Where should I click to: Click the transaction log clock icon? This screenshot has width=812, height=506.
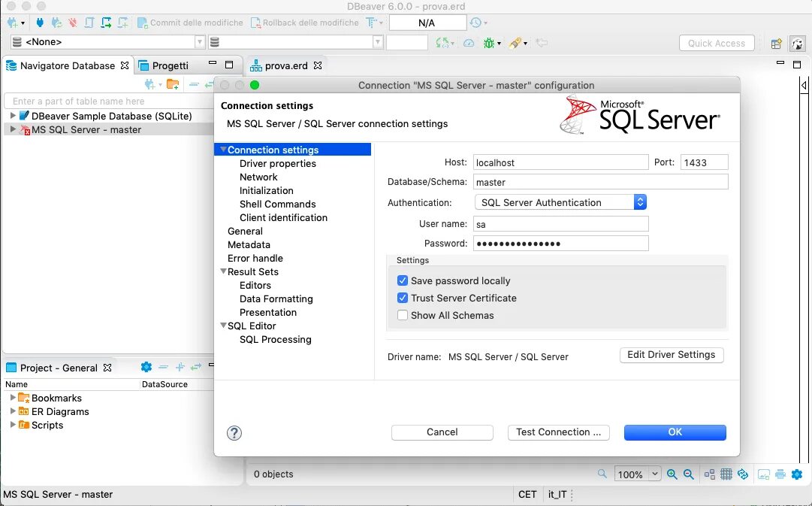(475, 23)
